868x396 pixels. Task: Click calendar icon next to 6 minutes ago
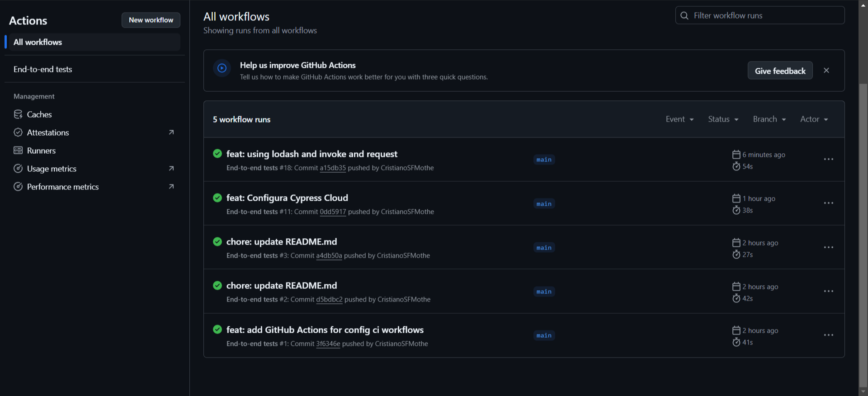(736, 155)
